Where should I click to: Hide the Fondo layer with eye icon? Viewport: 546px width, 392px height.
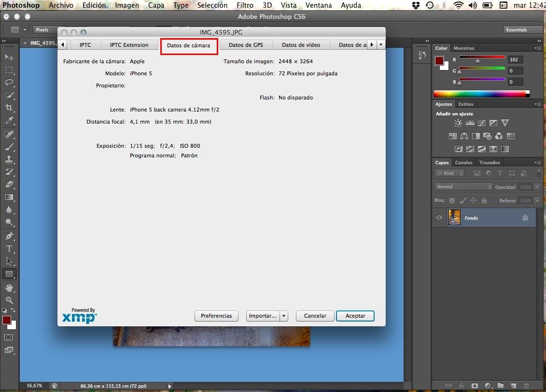click(439, 218)
